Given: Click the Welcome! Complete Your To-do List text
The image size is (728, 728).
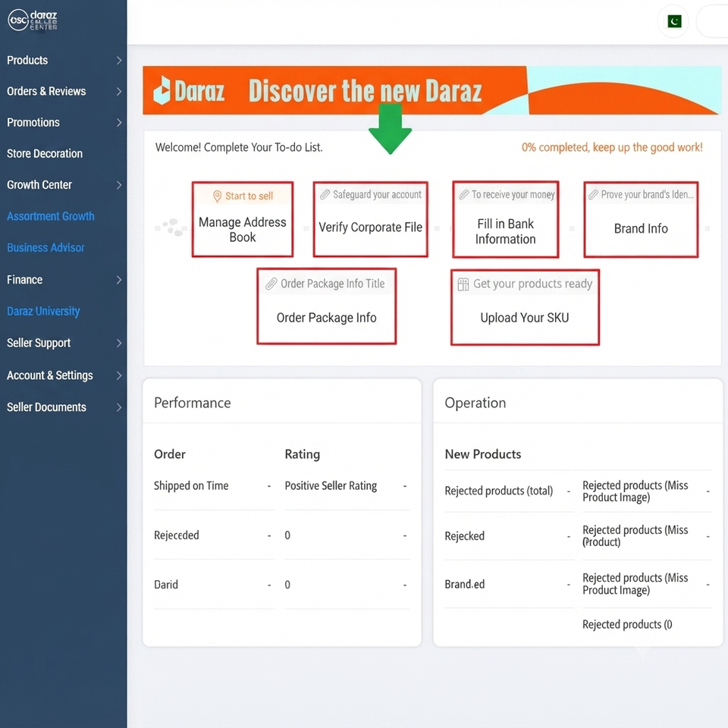Looking at the screenshot, I should [x=239, y=147].
